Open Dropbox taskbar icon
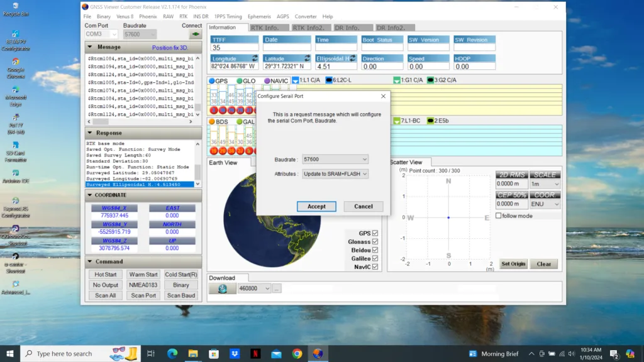 point(235,353)
